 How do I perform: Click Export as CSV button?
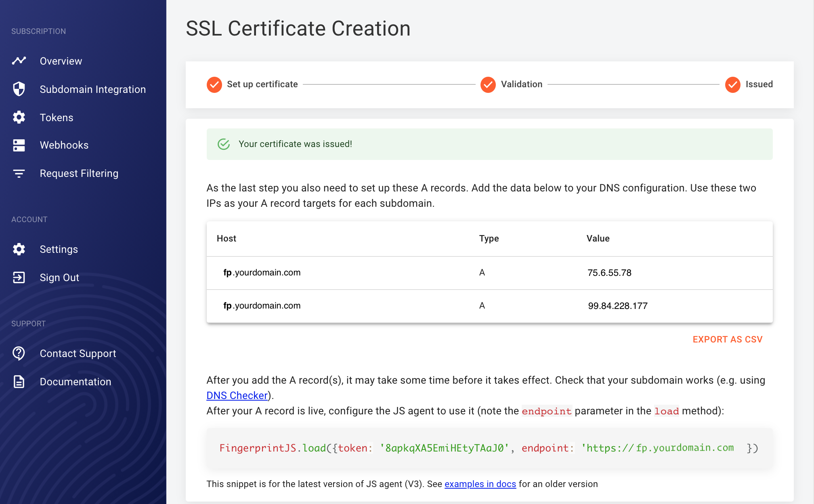pyautogui.click(x=728, y=339)
